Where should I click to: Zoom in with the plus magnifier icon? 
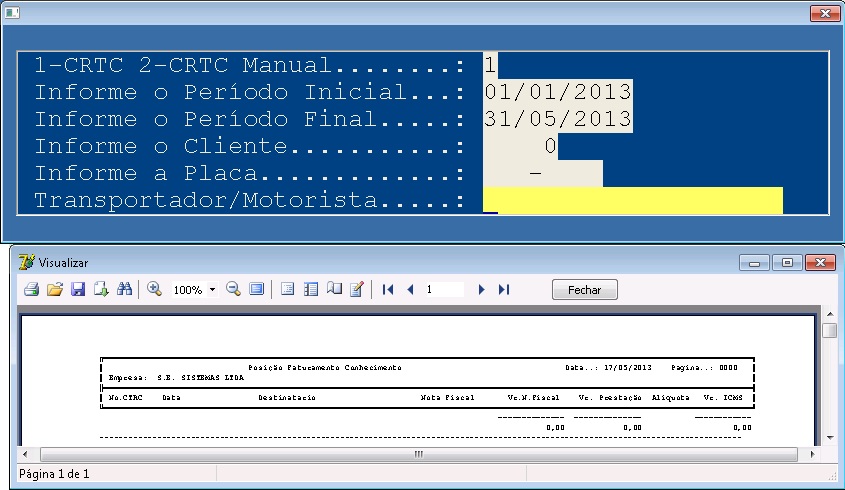(x=155, y=289)
